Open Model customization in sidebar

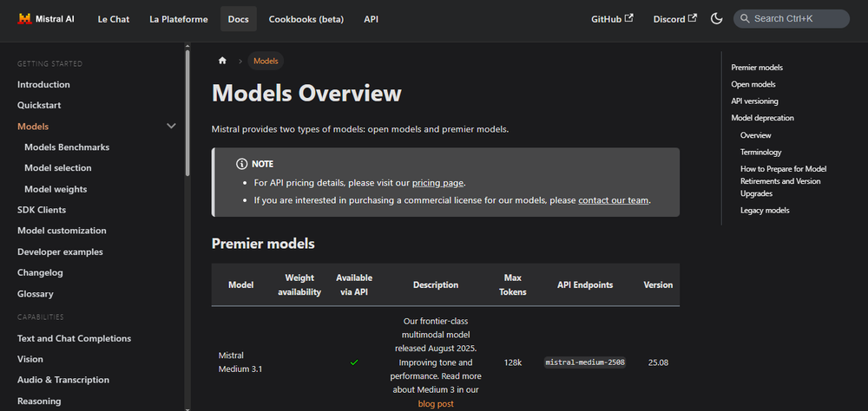point(62,230)
